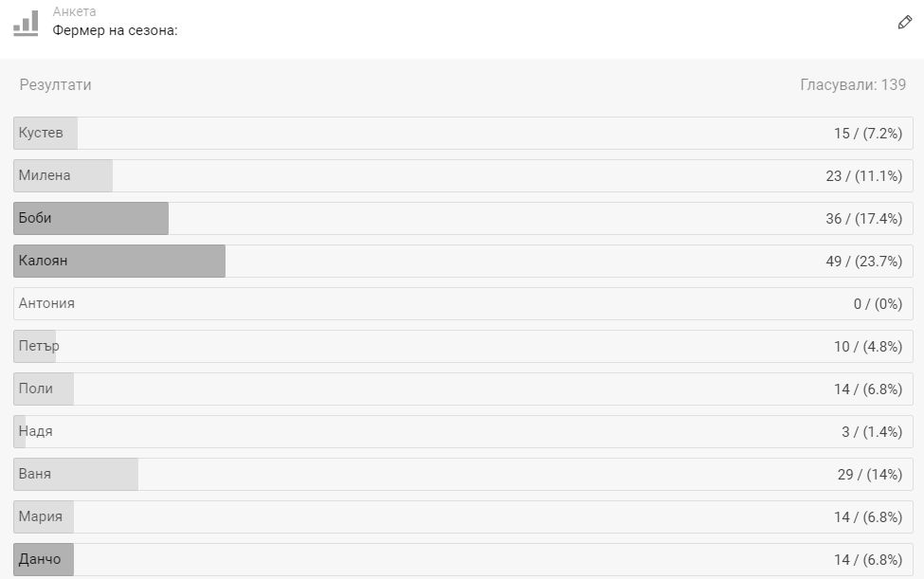This screenshot has width=924, height=579.
Task: Click Боби's 36 / (17.4%) result
Action: pos(864,219)
